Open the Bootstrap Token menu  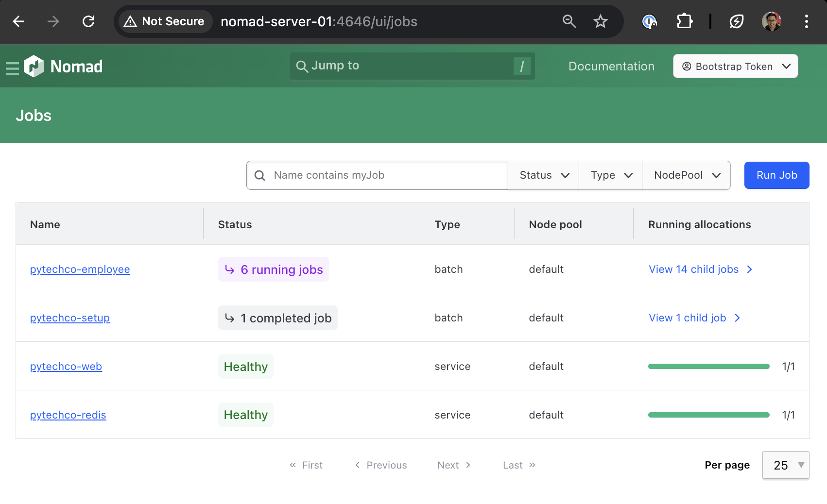(735, 67)
